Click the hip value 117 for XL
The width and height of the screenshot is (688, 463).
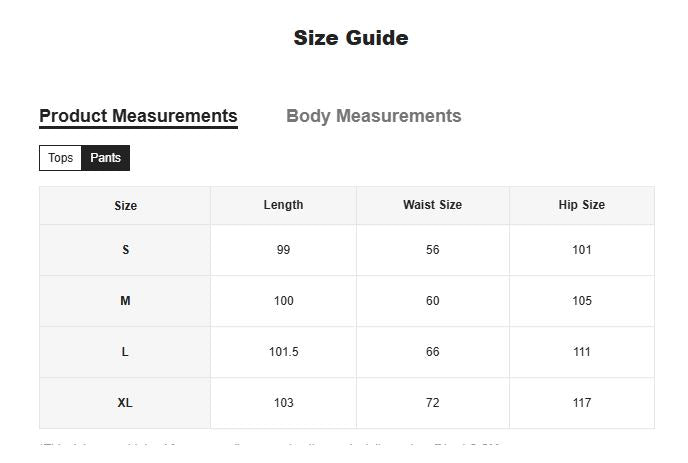click(582, 403)
